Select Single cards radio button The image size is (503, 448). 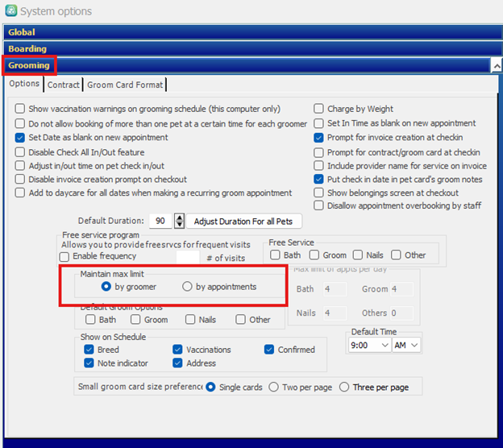[x=210, y=387]
